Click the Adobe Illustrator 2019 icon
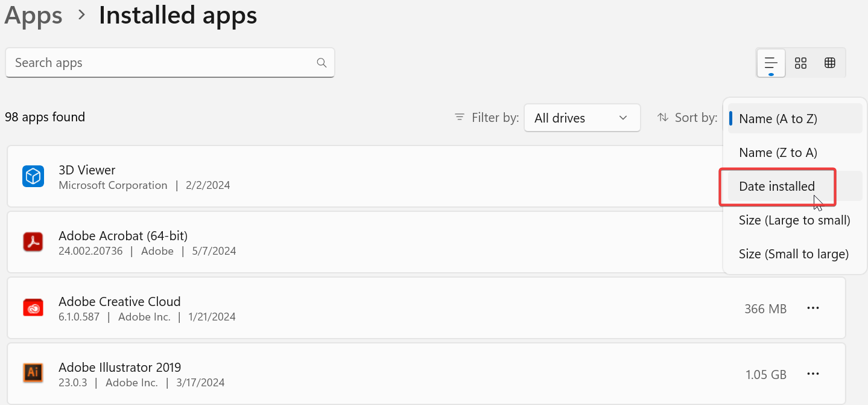The image size is (868, 405). point(33,374)
